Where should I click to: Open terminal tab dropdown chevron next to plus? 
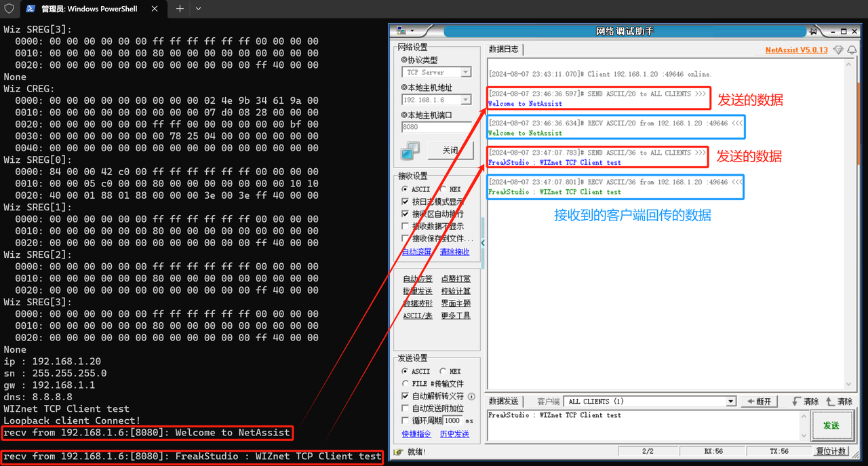tap(198, 9)
